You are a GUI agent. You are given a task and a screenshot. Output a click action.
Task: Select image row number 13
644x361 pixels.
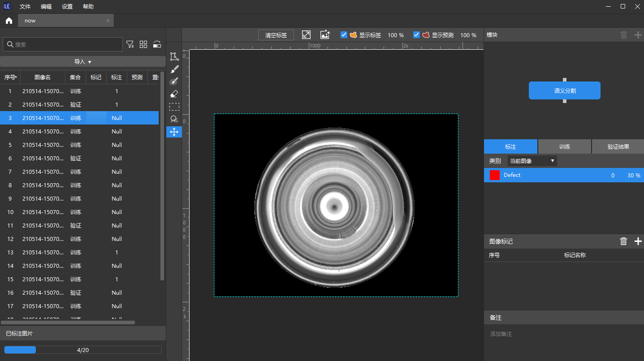[x=79, y=252]
